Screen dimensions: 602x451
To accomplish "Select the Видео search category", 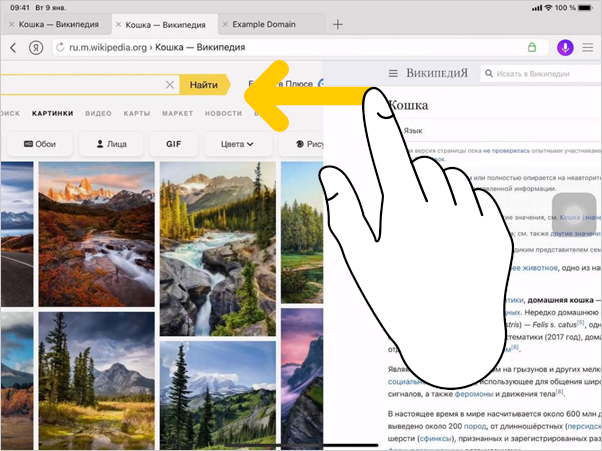I will point(98,114).
